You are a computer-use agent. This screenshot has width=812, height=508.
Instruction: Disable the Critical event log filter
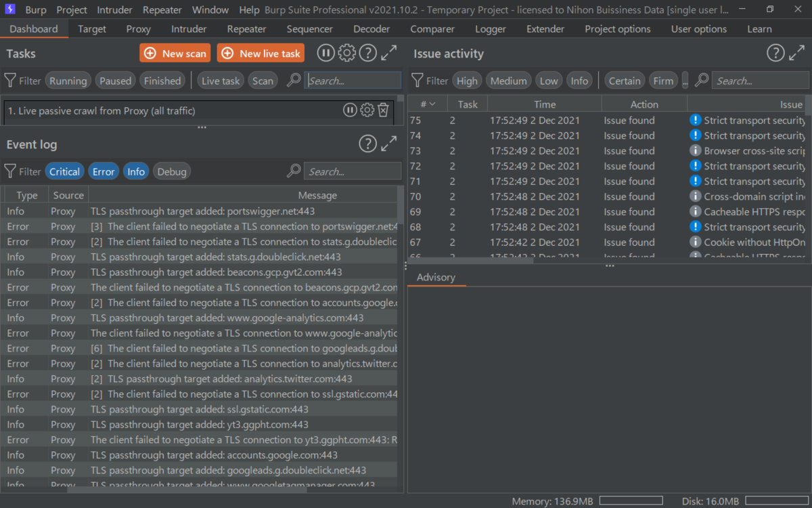point(64,171)
